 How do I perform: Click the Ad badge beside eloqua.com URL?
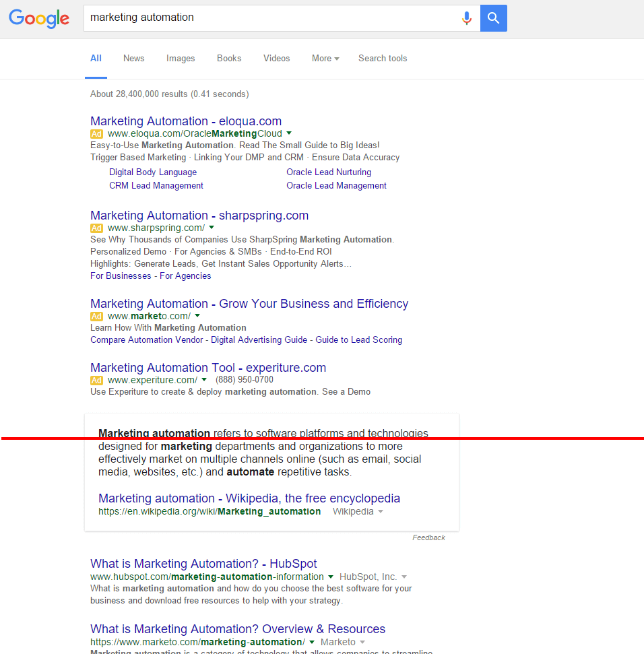[96, 134]
